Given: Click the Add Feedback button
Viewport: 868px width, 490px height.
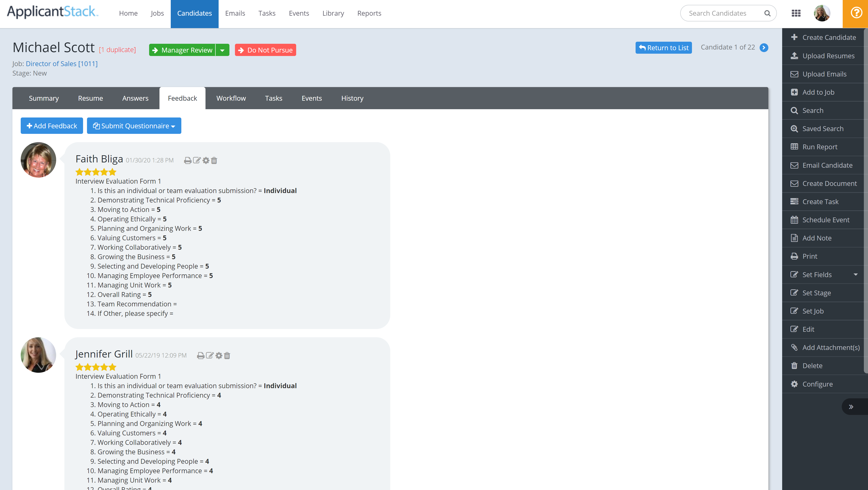Looking at the screenshot, I should tap(52, 126).
